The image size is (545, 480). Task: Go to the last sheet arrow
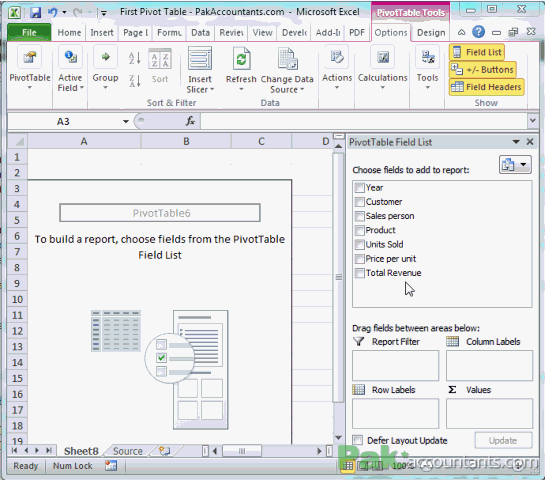click(x=49, y=450)
